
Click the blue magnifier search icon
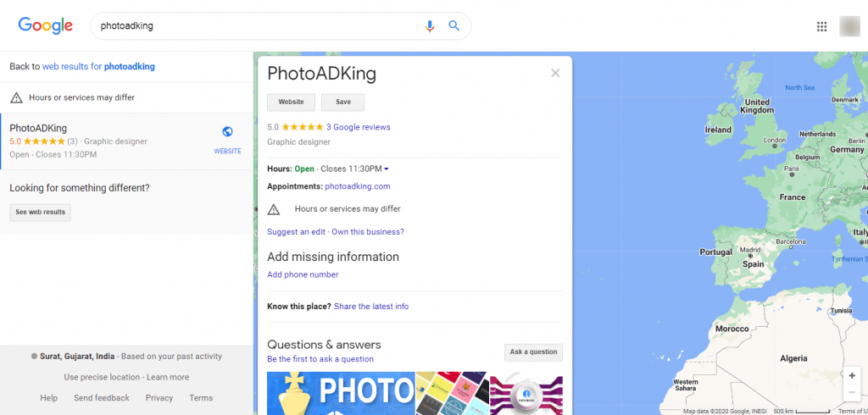(x=454, y=25)
